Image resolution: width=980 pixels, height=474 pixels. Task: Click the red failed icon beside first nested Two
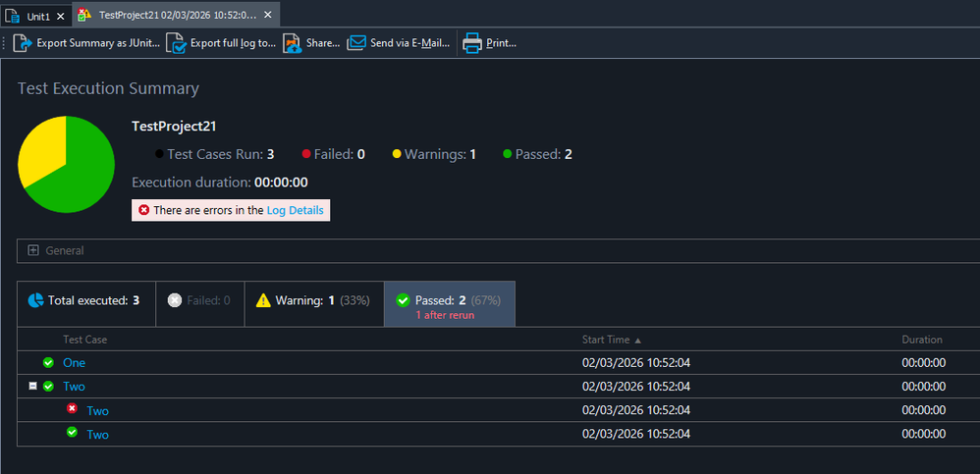pyautogui.click(x=72, y=409)
